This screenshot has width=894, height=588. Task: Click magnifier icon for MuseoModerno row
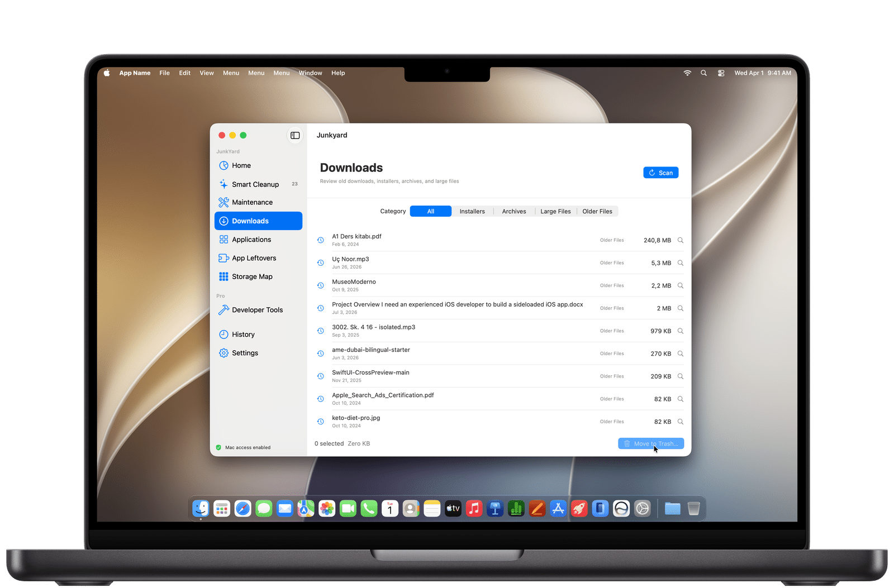681,285
